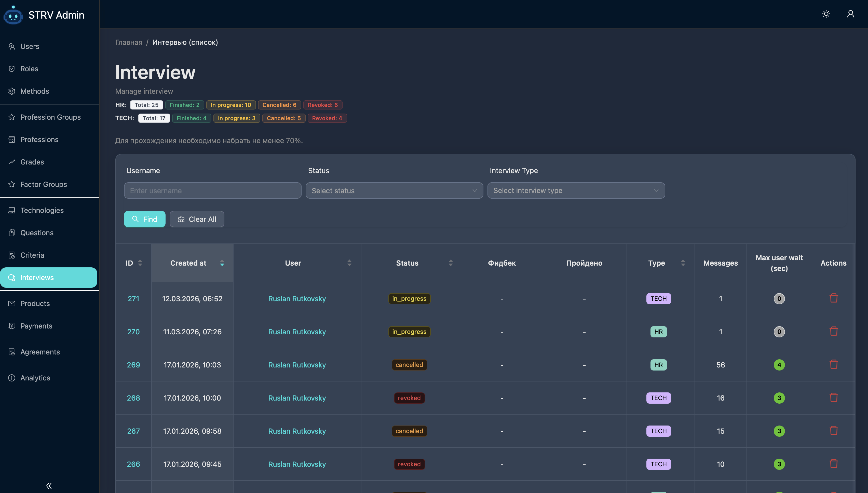Click green max wait badge for 269
Viewport: 868px width, 493px height.
[779, 365]
